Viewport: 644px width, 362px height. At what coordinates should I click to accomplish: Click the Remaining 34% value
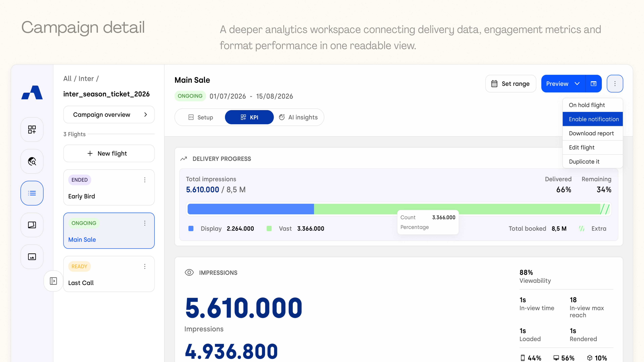[x=604, y=190]
